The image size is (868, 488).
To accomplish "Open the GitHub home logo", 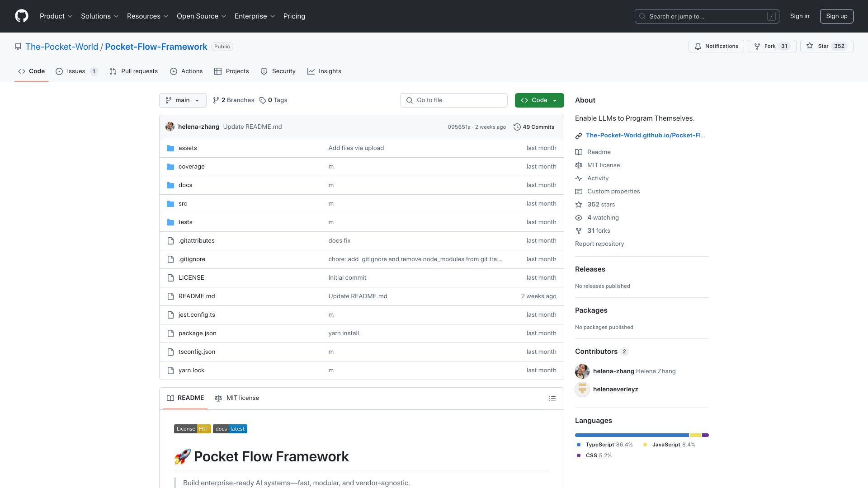I will [x=22, y=16].
